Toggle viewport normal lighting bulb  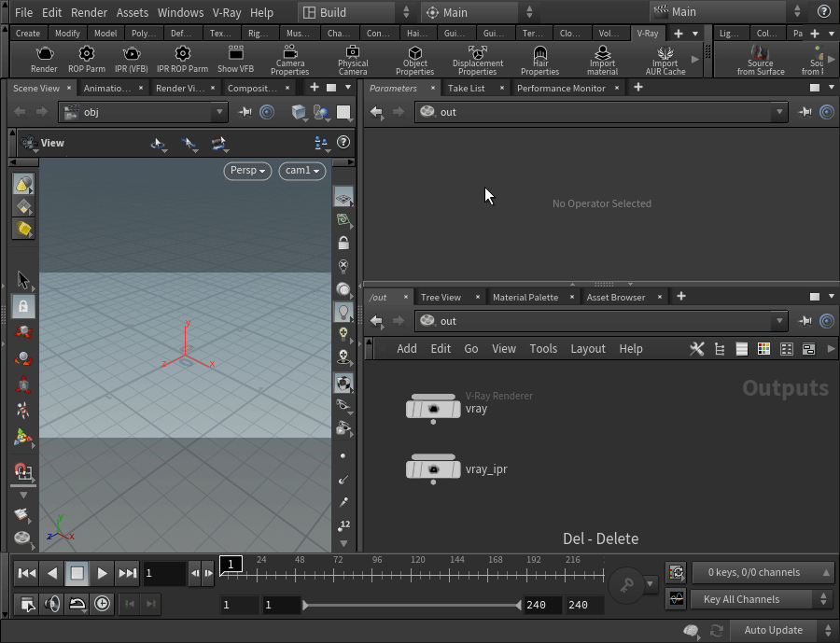click(x=343, y=312)
